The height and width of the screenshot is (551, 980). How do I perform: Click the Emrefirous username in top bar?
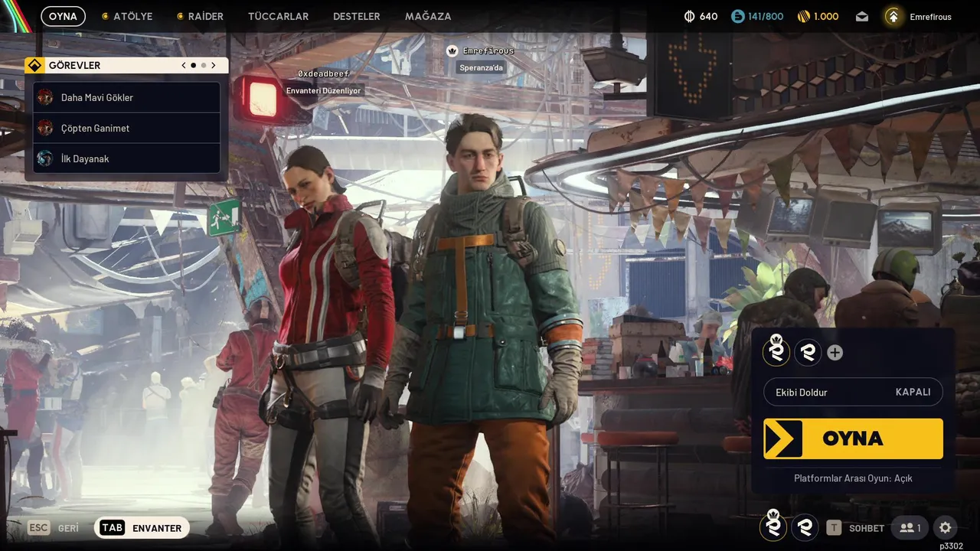(x=930, y=17)
